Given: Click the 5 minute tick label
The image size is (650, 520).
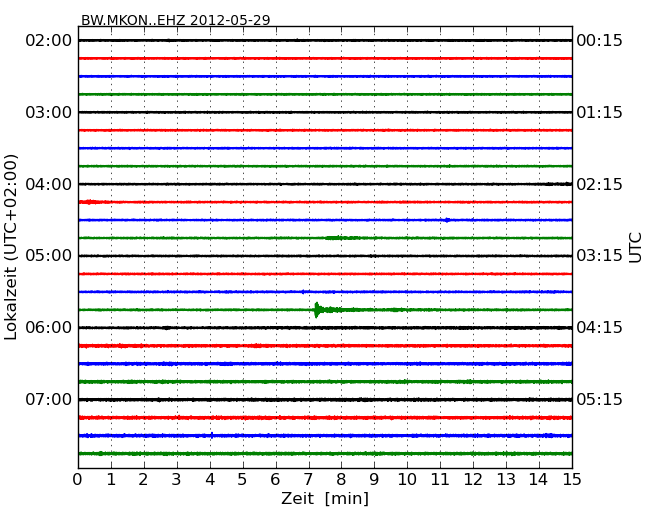Looking at the screenshot, I should [243, 480].
